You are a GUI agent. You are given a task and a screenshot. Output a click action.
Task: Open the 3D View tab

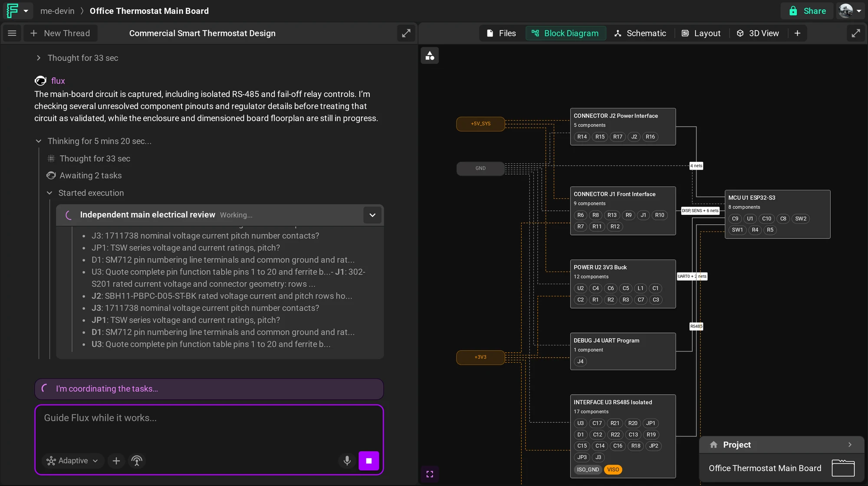tap(758, 33)
